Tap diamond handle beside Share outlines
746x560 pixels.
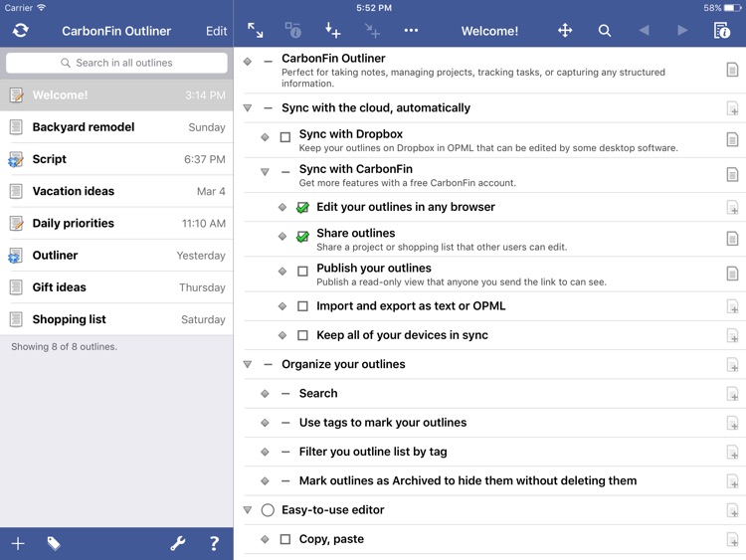(x=282, y=236)
